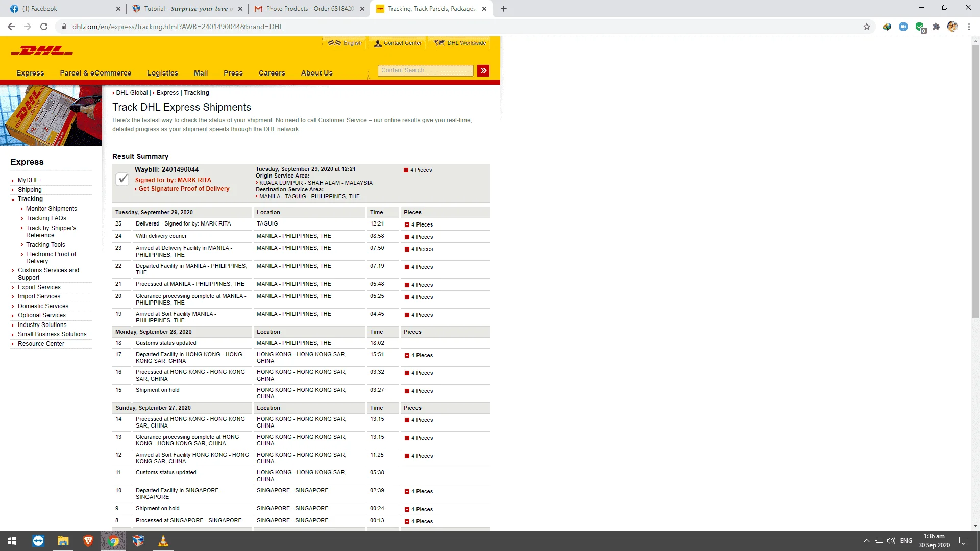Open Electronic Proof of Delivery sidebar link
Image resolution: width=980 pixels, height=551 pixels.
click(51, 258)
